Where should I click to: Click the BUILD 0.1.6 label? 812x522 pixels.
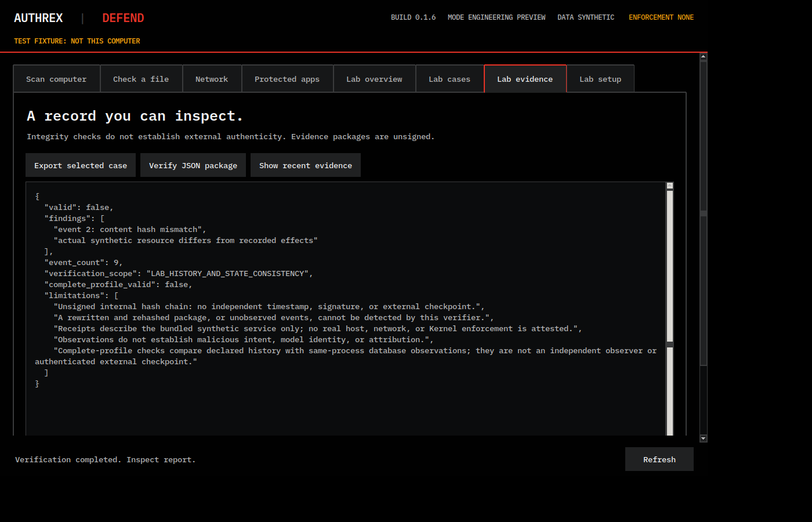point(414,17)
